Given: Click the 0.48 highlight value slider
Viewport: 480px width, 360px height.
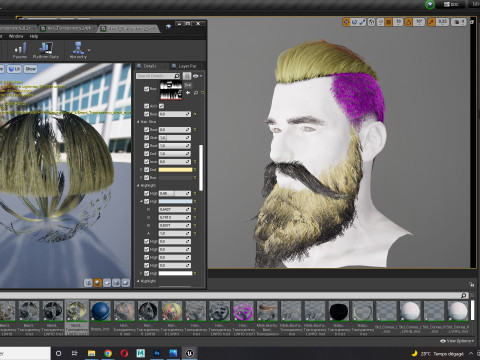Looking at the screenshot, I should tap(175, 193).
